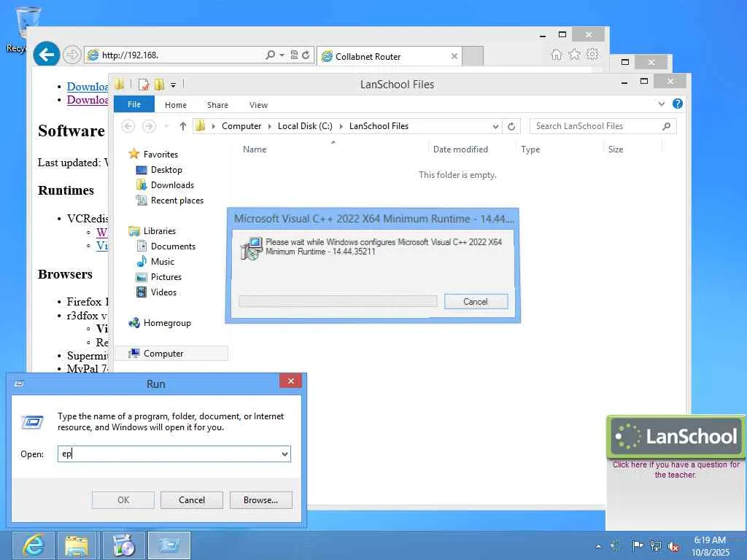The width and height of the screenshot is (747, 560).
Task: Click the installer icon on taskbar
Action: pos(123,545)
